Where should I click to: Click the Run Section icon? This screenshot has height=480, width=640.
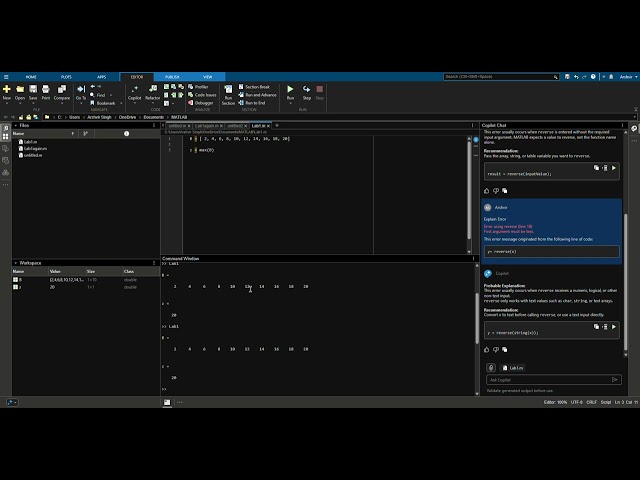point(228,89)
